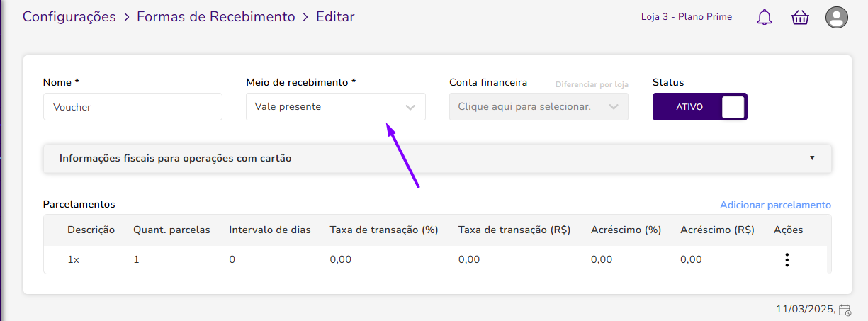
Task: Click the 1x description cell
Action: pos(73,259)
